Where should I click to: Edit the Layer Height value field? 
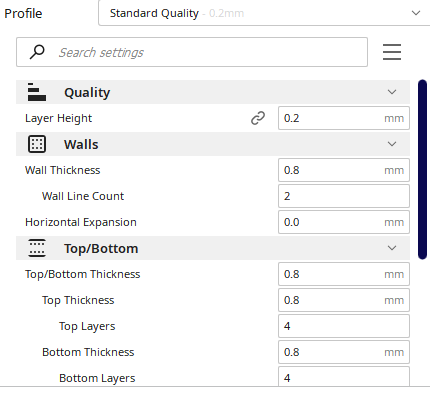click(x=344, y=118)
